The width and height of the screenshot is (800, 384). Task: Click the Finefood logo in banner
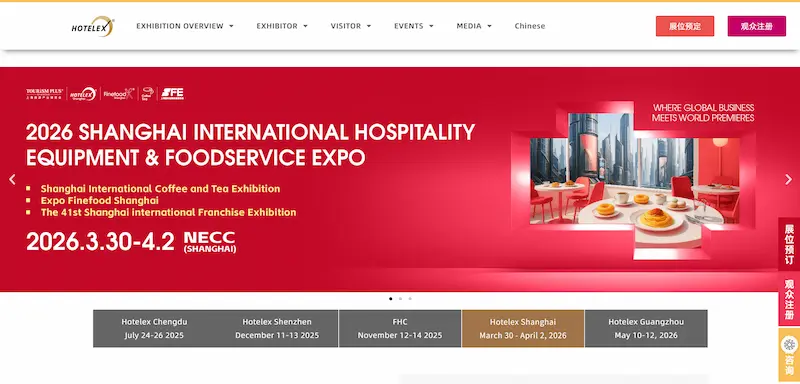pos(118,94)
